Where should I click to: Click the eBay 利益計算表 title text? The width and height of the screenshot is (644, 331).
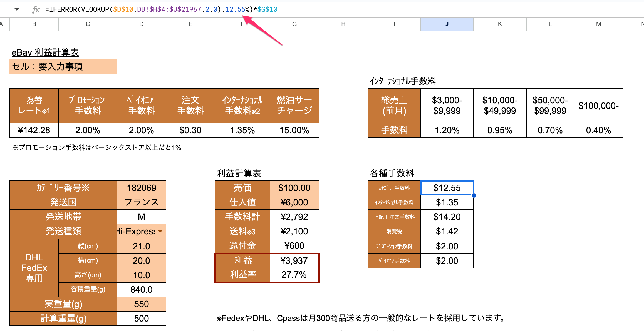pyautogui.click(x=45, y=52)
